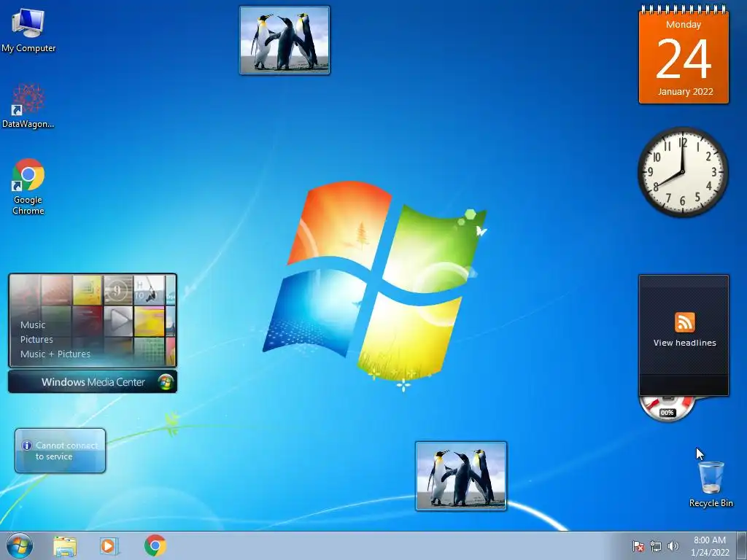747x560 pixels.
Task: Open My Computer desktop icon
Action: [x=28, y=31]
